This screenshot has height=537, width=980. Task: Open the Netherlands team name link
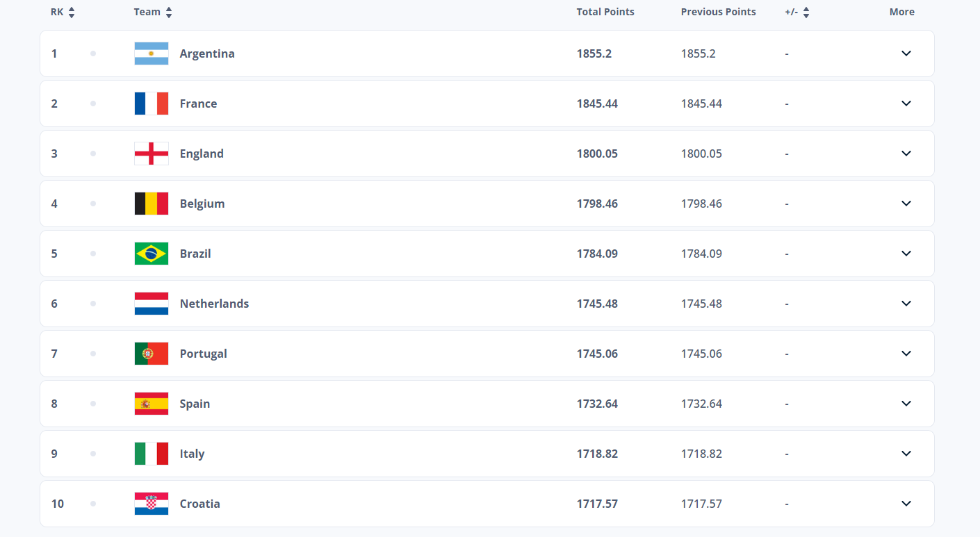pos(214,304)
